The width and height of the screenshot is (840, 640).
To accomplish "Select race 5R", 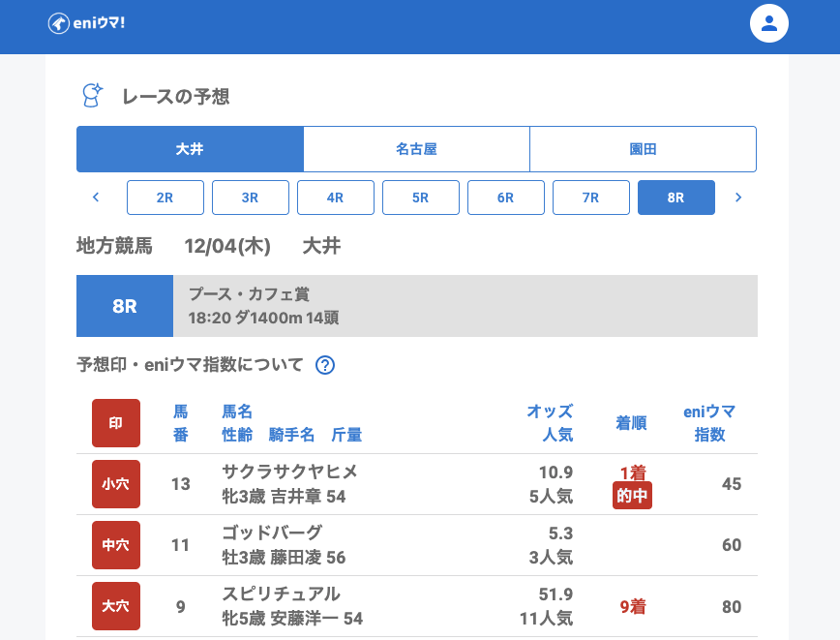I will coord(421,198).
